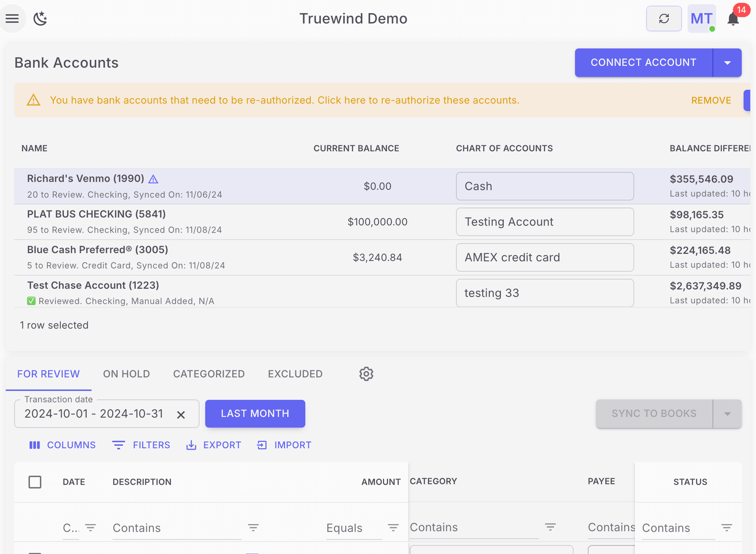Click the Description Contains filter field
Image resolution: width=756 pixels, height=554 pixels.
pos(176,528)
